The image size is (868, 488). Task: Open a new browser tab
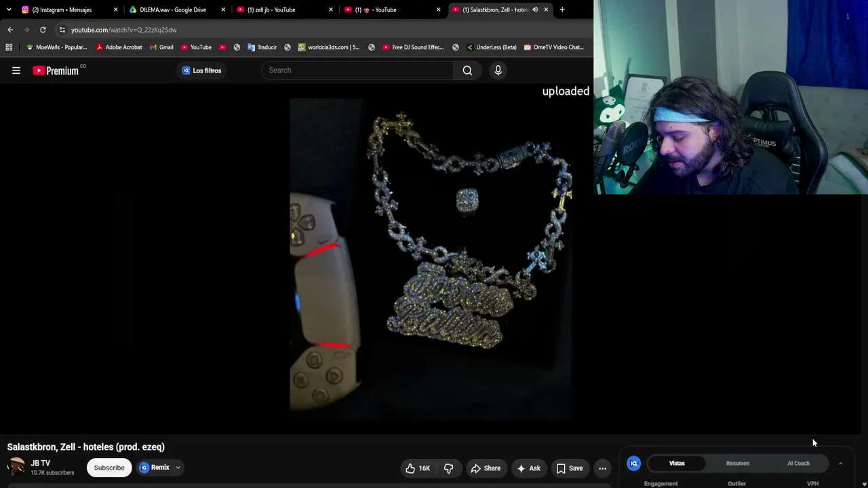click(562, 9)
